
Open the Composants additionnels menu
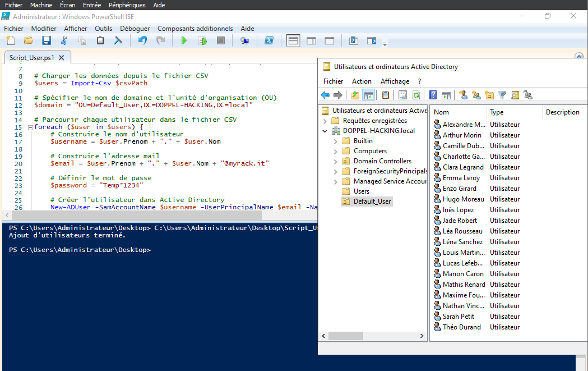195,29
